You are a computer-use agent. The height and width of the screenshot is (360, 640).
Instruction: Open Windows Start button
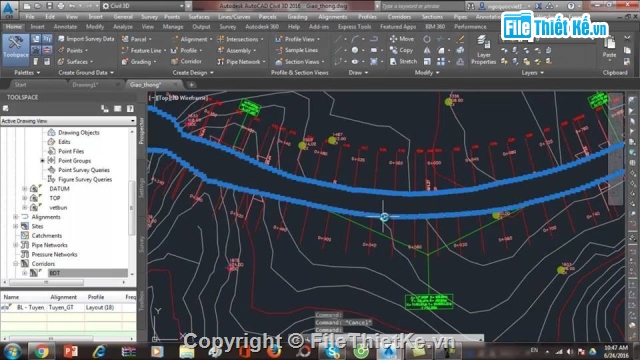[13, 351]
